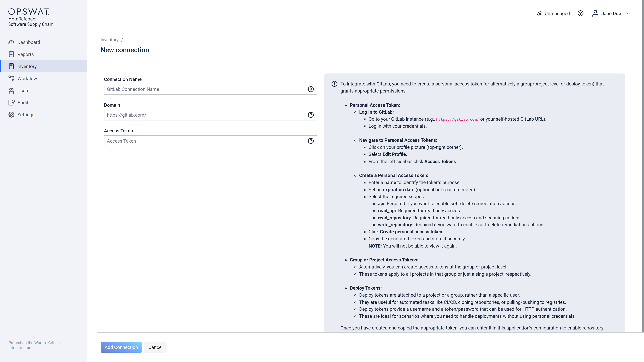Viewport: 644px width, 362px height.
Task: Click the Users people icon
Action: [11, 91]
